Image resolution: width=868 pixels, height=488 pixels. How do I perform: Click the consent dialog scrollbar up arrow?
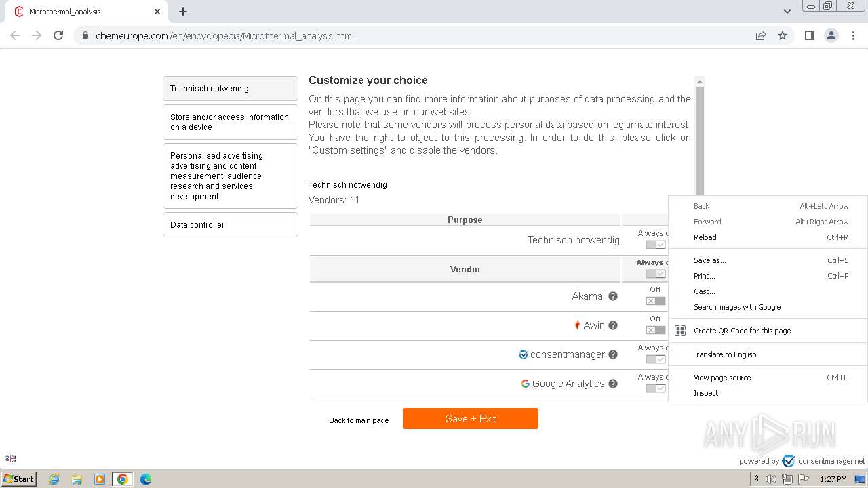coord(700,81)
